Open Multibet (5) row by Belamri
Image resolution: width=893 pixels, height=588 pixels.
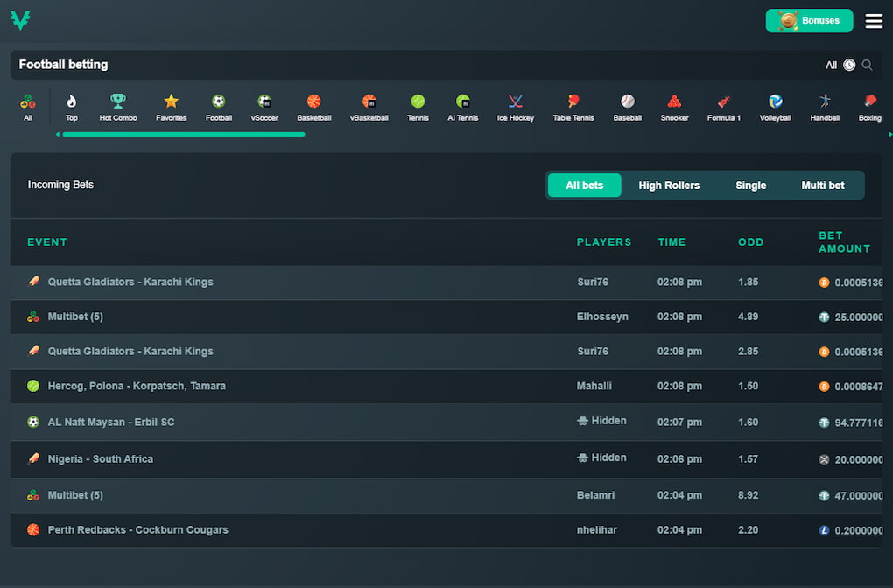point(446,496)
